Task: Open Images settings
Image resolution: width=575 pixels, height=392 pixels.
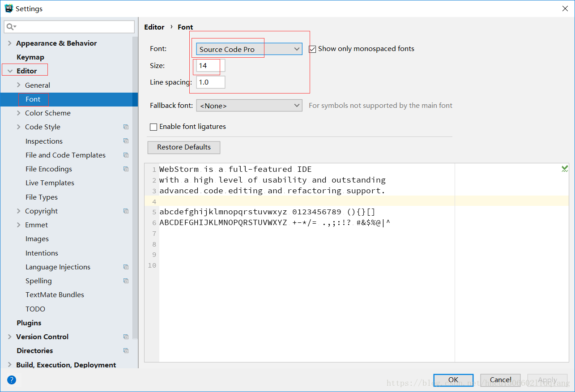Action: tap(37, 239)
